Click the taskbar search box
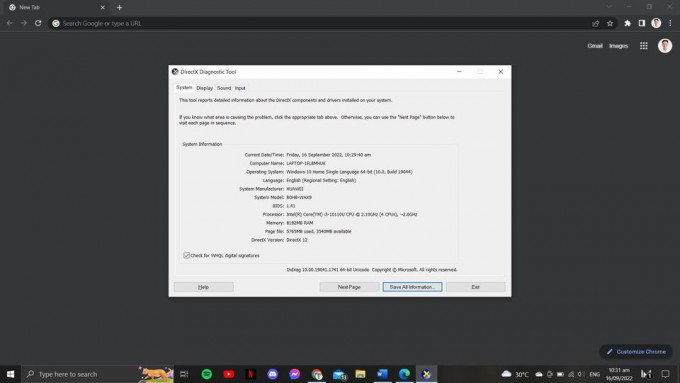Image resolution: width=680 pixels, height=383 pixels. [98, 374]
